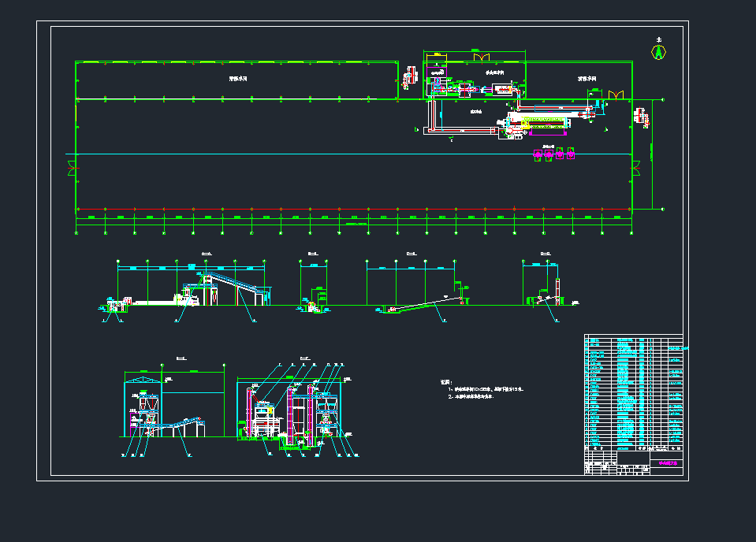
Task: Select the equipment symbol left of the central room
Action: pyautogui.click(x=409, y=79)
